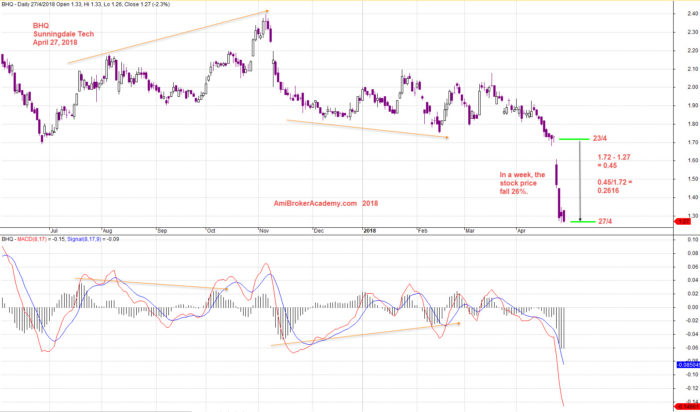Click the Sep month label on time axis

(162, 231)
